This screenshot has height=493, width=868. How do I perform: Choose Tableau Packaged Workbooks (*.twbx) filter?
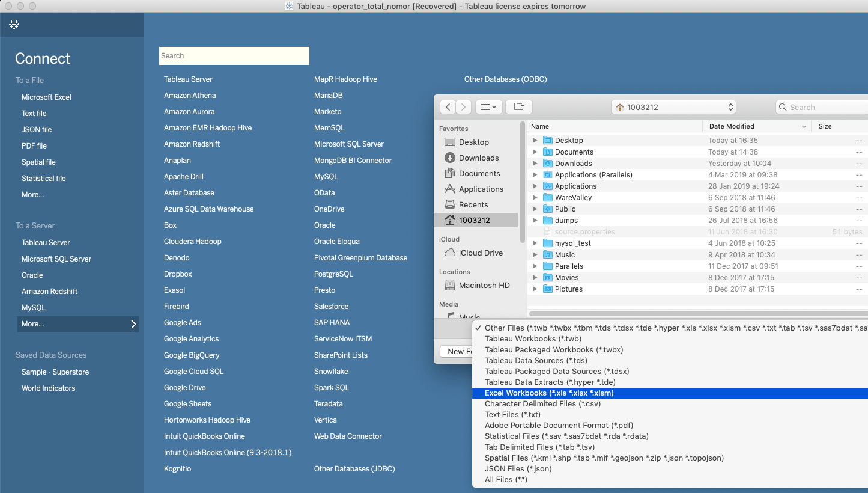tap(670, 350)
